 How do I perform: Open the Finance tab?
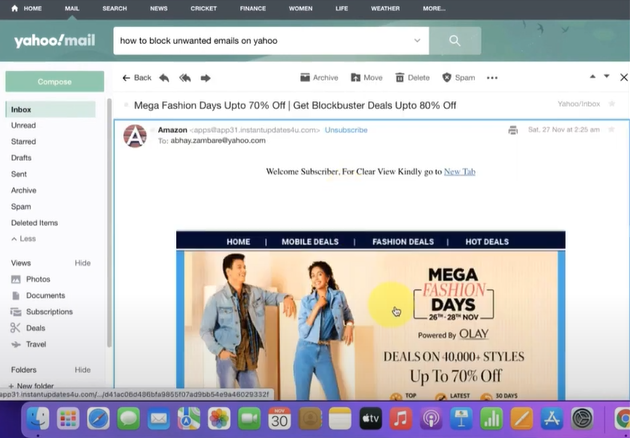point(253,8)
